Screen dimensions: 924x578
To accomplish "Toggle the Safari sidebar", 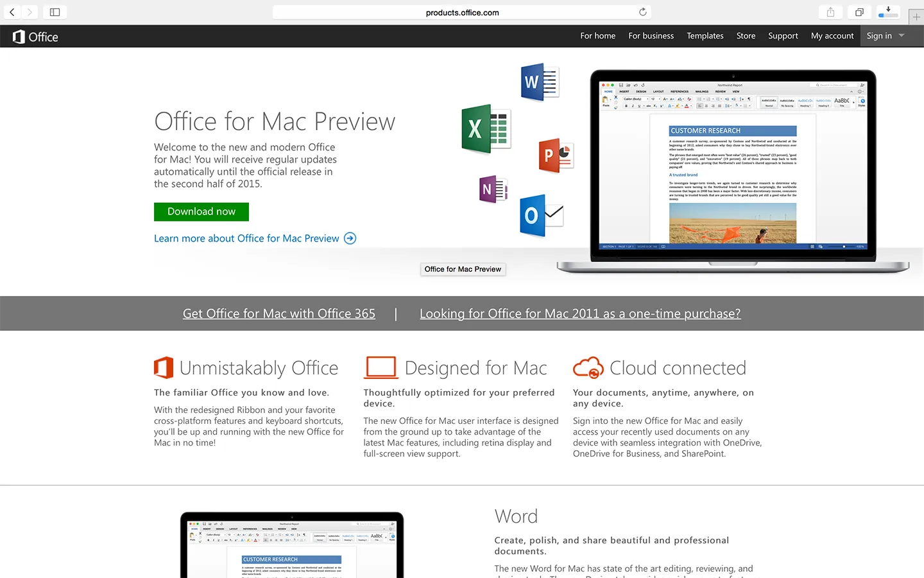I will coord(55,12).
